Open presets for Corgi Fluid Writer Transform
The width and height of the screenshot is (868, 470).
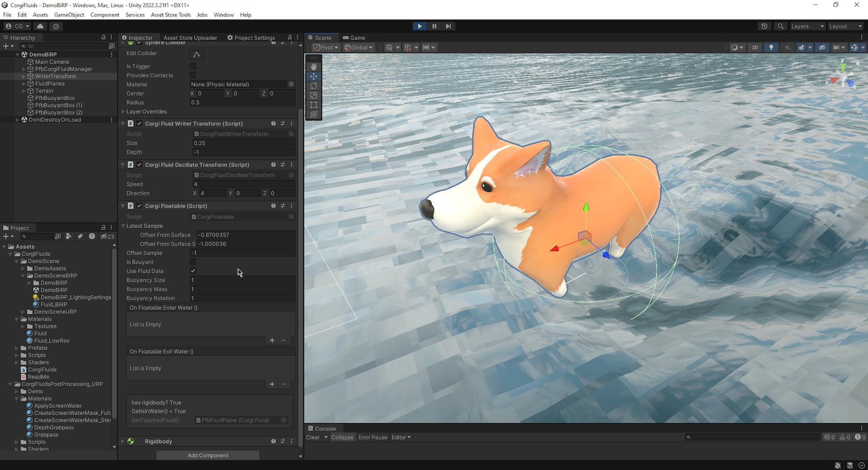click(282, 123)
